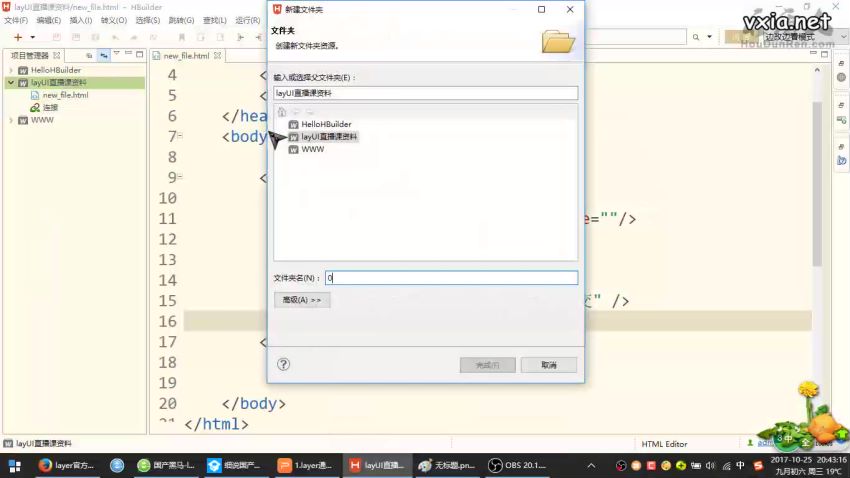
Task: Open the blue bottom right sidebar view icon
Action: pyautogui.click(x=841, y=160)
